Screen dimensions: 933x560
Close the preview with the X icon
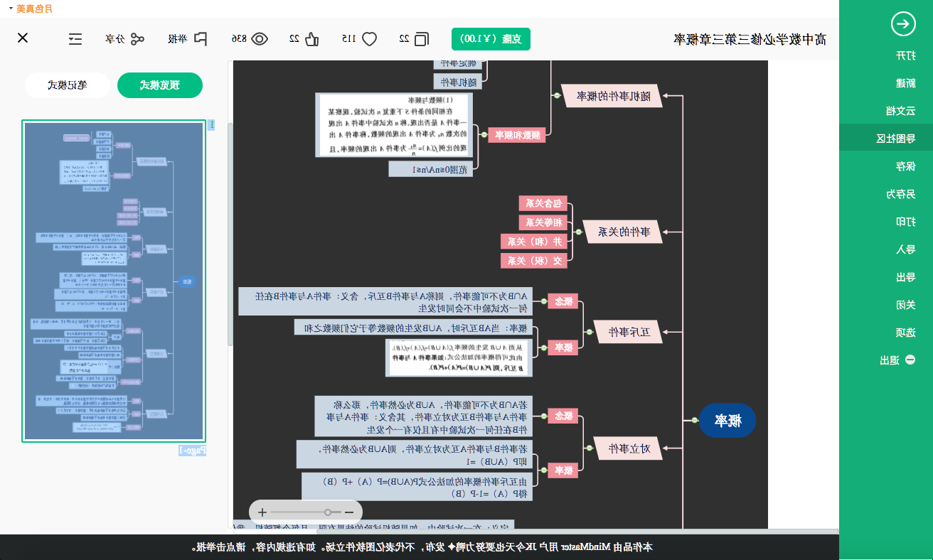(23, 38)
